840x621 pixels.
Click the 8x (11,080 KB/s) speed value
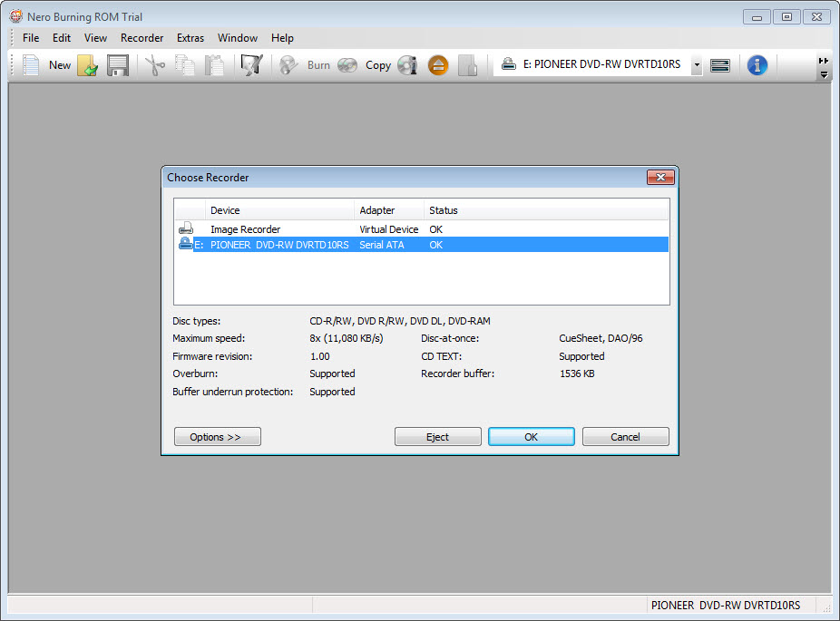(347, 338)
